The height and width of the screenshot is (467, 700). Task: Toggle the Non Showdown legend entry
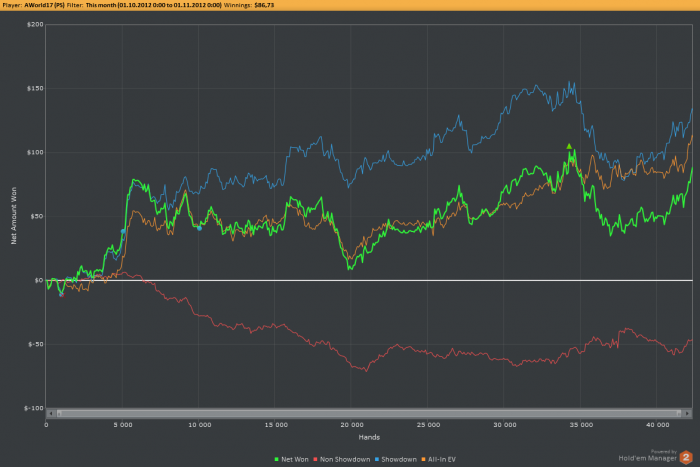[x=342, y=459]
